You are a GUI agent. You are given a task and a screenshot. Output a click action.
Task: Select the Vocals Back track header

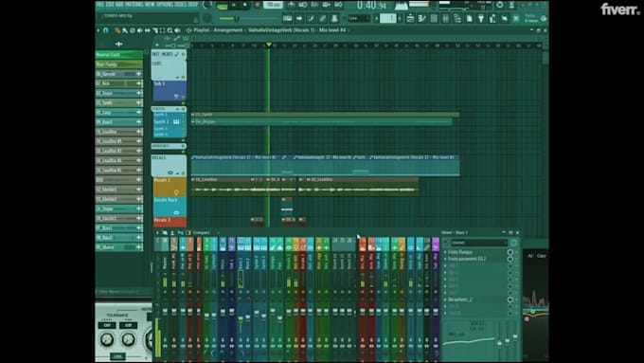coord(170,207)
